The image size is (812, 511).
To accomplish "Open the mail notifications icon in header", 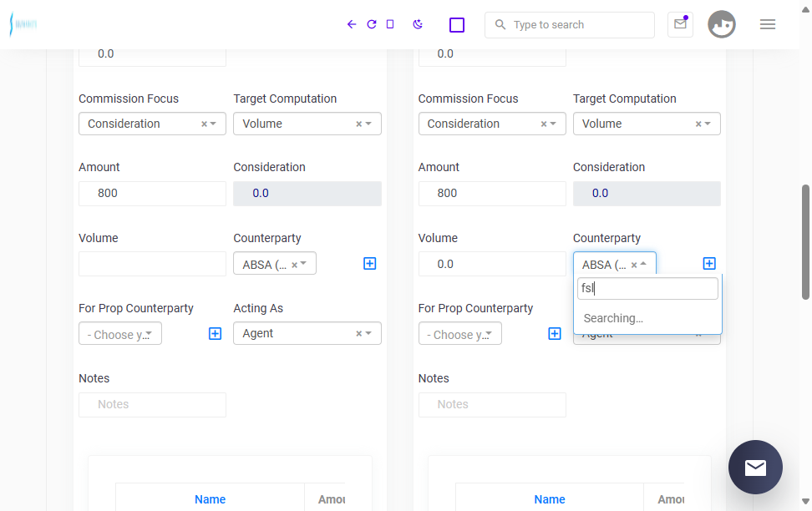I will [x=681, y=24].
